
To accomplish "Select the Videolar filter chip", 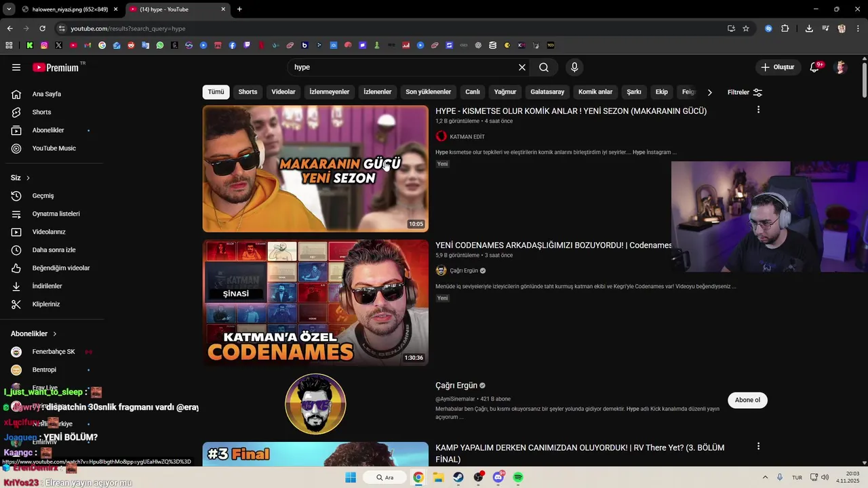I will click(283, 92).
